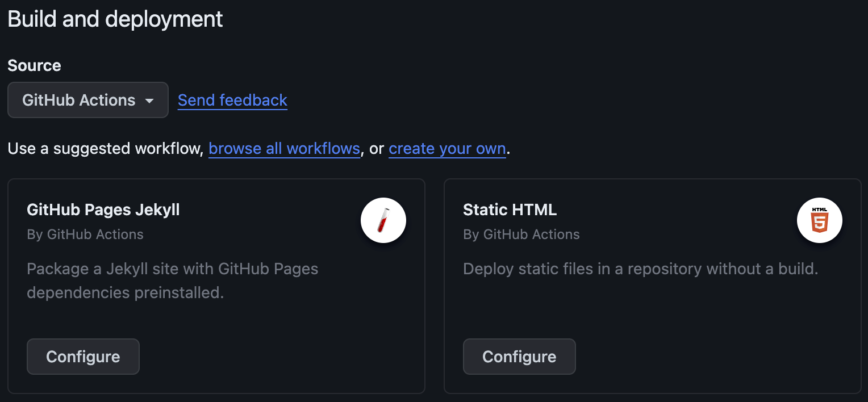Click the Source label above the dropdown

tap(34, 65)
